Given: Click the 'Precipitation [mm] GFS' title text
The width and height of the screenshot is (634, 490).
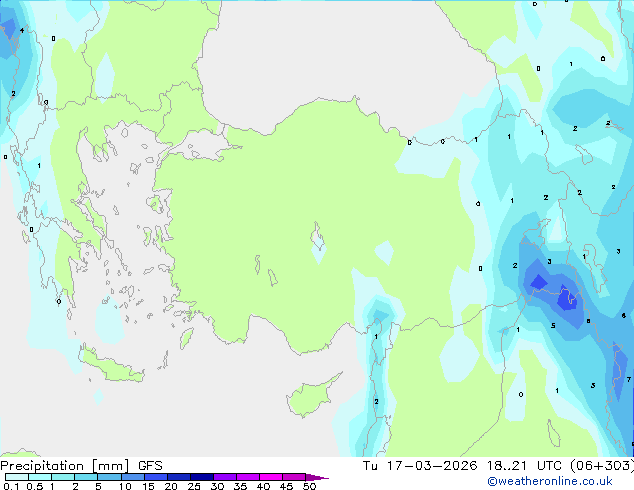Looking at the screenshot, I should pos(81,466).
